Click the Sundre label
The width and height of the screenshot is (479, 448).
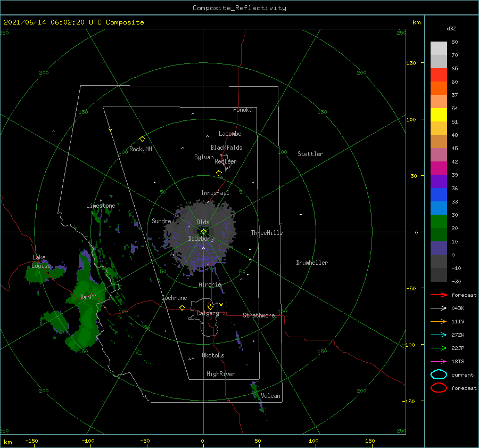161,221
